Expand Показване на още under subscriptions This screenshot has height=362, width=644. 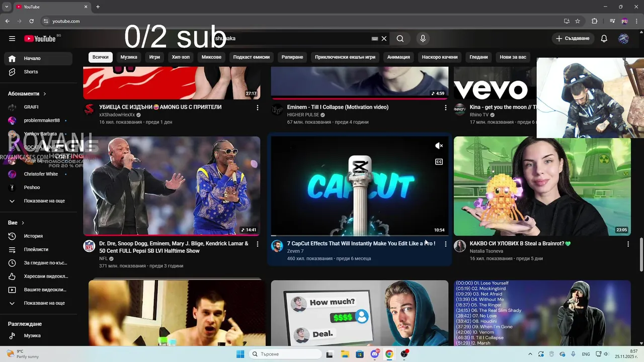(x=38, y=201)
